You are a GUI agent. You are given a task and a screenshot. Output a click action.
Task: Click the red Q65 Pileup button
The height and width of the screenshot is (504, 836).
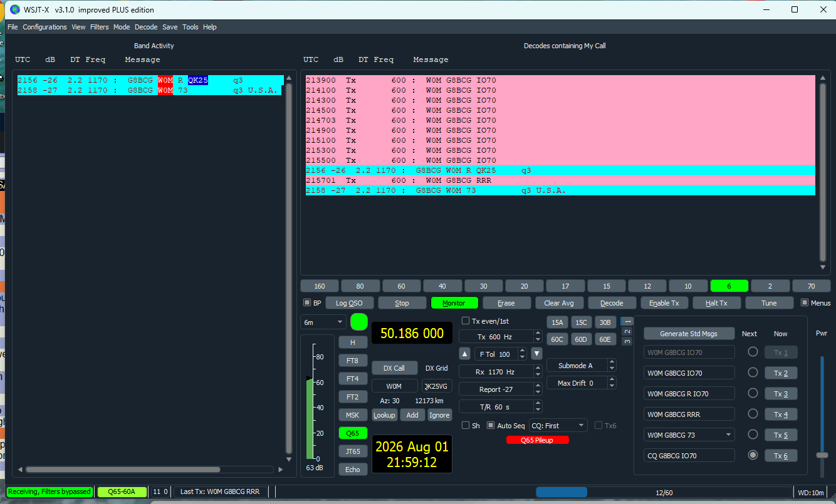pyautogui.click(x=538, y=440)
